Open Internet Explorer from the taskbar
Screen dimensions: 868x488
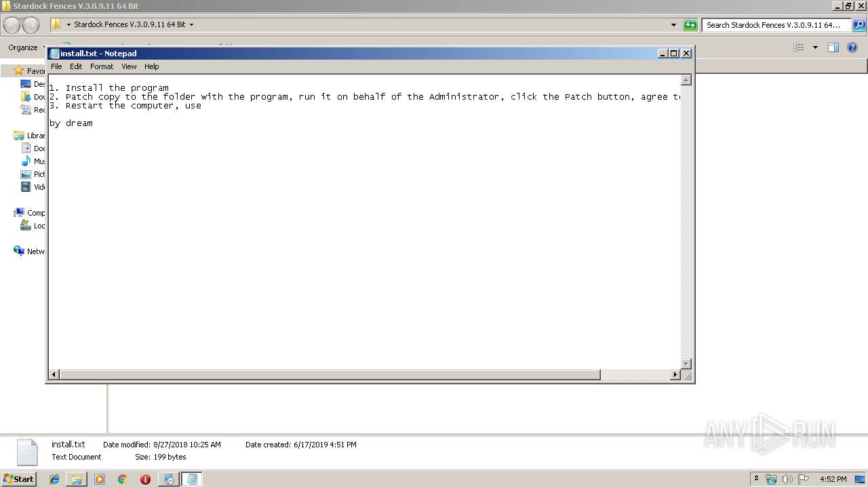(x=54, y=479)
